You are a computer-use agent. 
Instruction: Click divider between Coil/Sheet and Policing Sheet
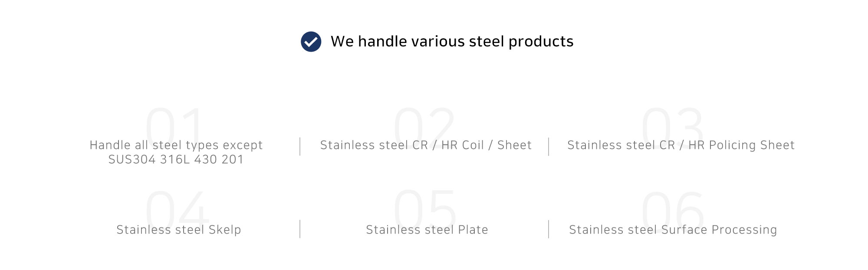(549, 147)
